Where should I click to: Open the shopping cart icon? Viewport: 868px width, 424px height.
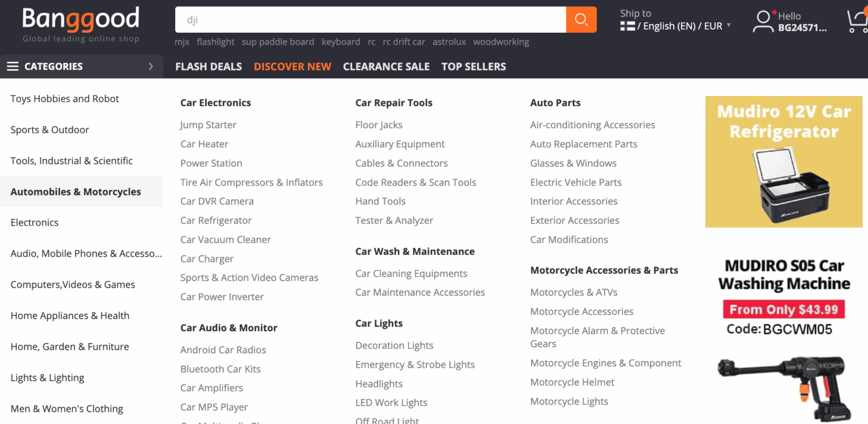tap(861, 19)
